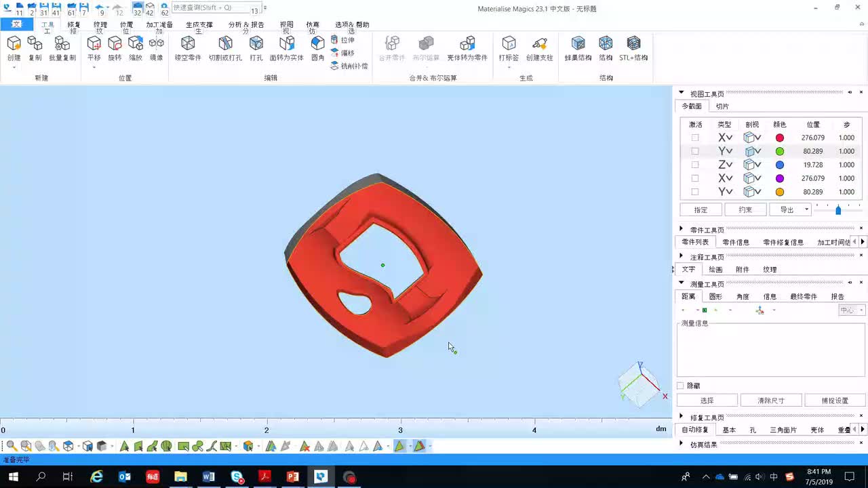The width and height of the screenshot is (868, 488).
Task: Click the orange color swatch of Y section
Action: coord(780,192)
